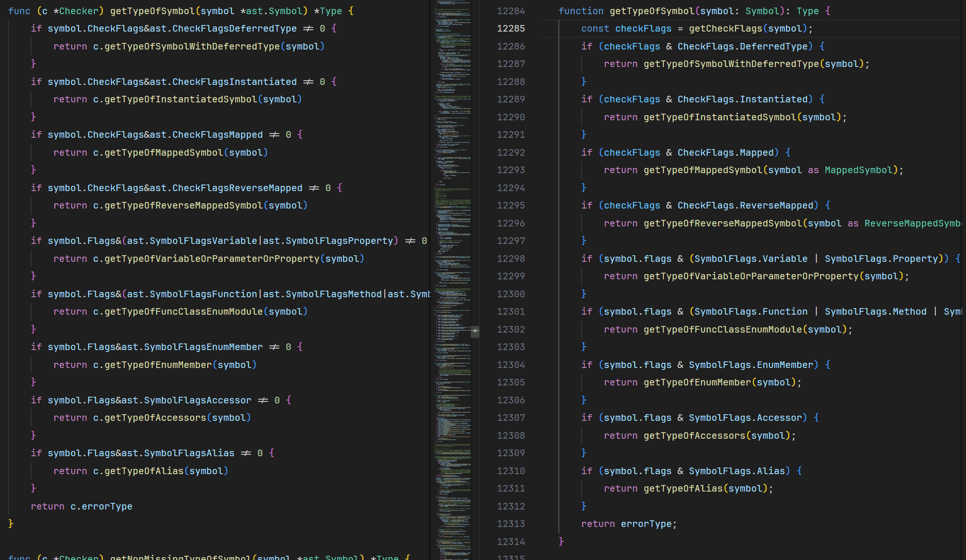Click line number 12314 in the gutter
The width and height of the screenshot is (966, 560).
511,542
